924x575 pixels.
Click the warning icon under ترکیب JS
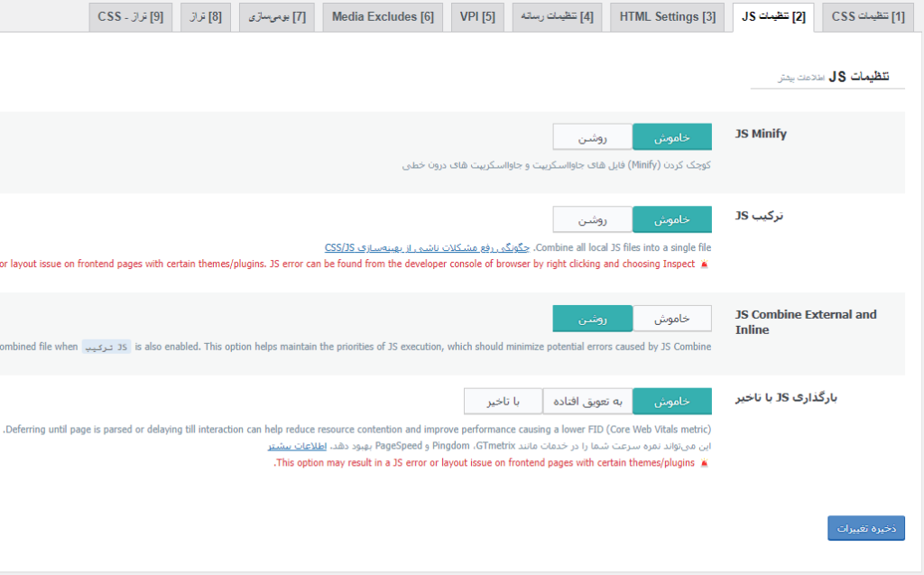704,264
